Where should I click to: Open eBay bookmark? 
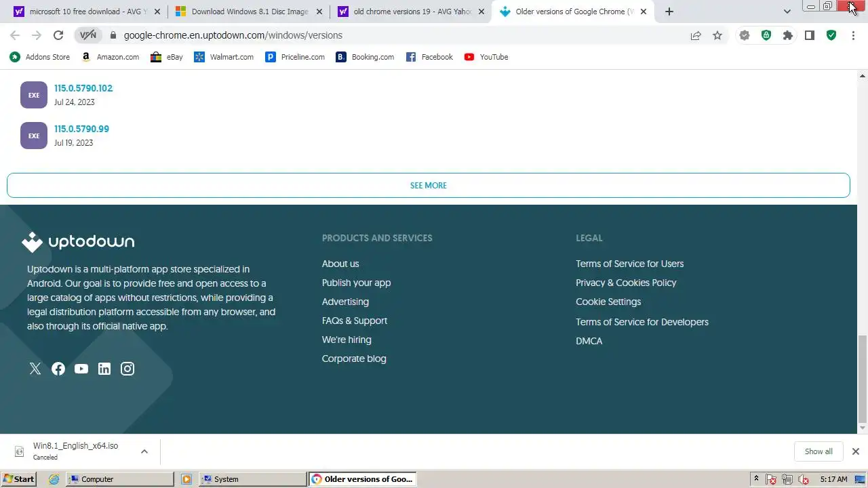tap(167, 57)
